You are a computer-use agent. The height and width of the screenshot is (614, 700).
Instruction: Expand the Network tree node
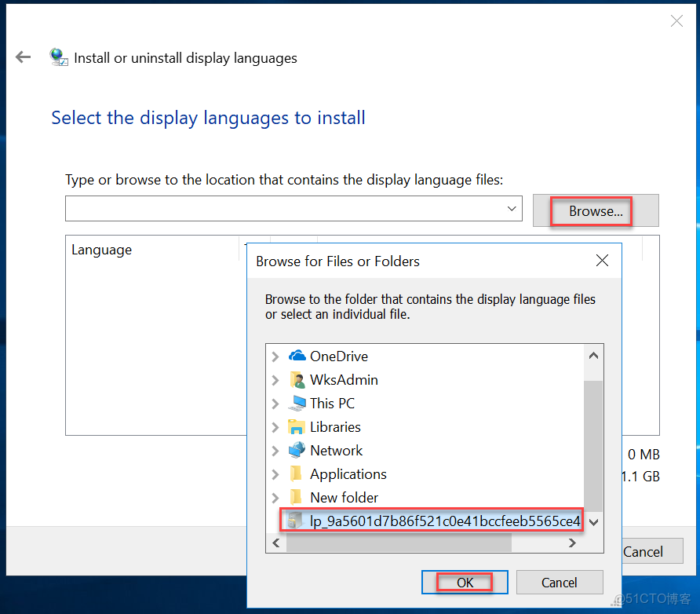275,451
